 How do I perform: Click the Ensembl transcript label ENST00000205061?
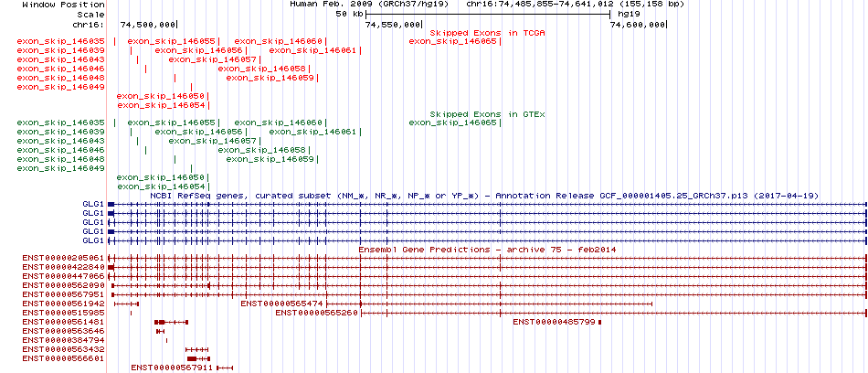tap(63, 259)
